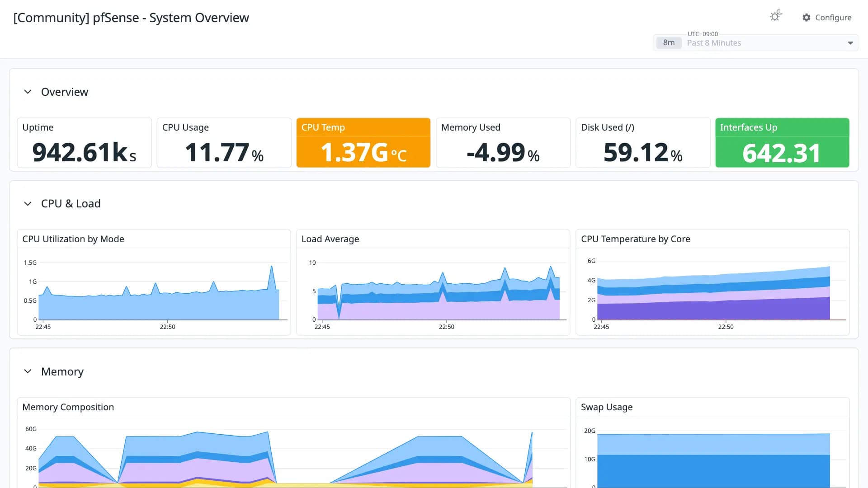
Task: Click the Load Average chart title
Action: [330, 239]
